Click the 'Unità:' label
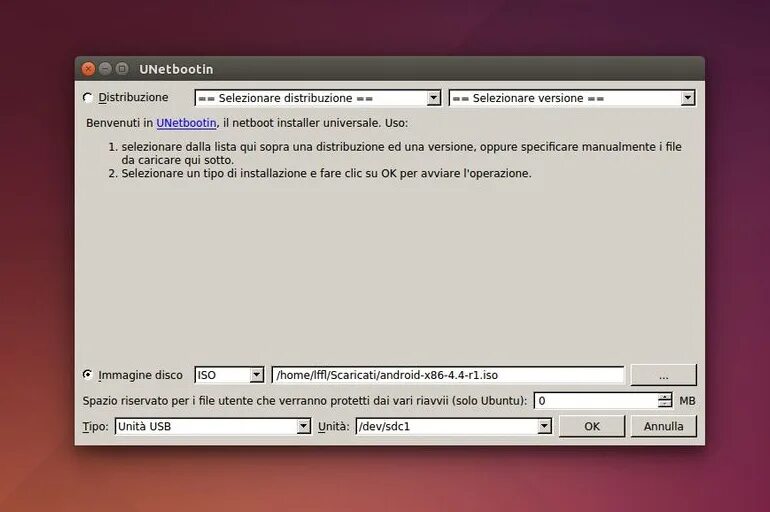Screen dimensions: 770x512 click(x=333, y=426)
